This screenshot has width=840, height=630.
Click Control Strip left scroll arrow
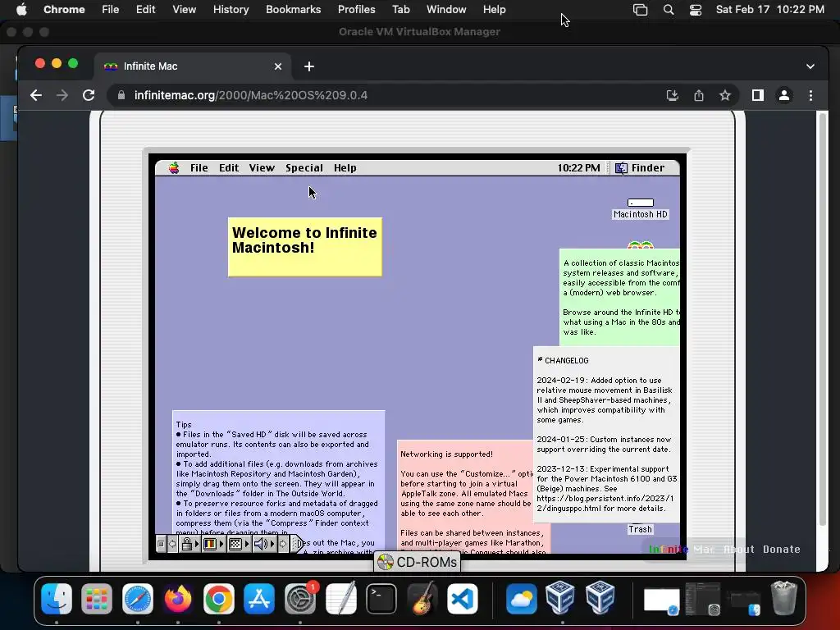172,545
